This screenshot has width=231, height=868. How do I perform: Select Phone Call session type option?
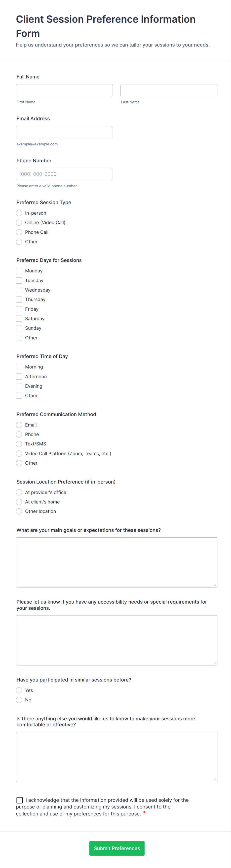click(x=19, y=232)
